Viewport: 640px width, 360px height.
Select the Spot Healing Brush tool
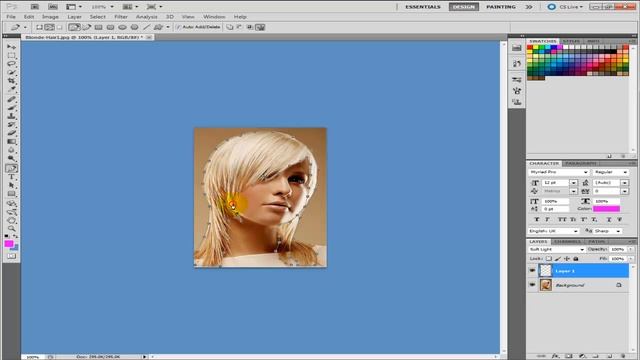coord(11,100)
